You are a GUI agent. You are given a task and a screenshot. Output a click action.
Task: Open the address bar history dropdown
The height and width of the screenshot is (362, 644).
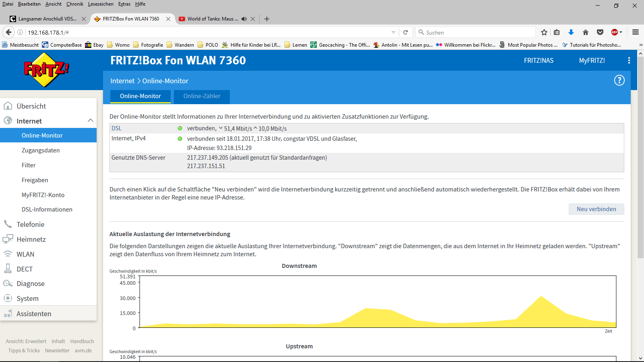393,32
